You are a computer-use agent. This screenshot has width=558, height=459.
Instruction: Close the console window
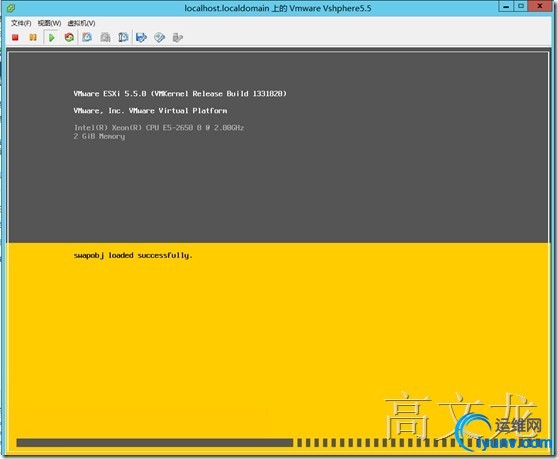540,6
